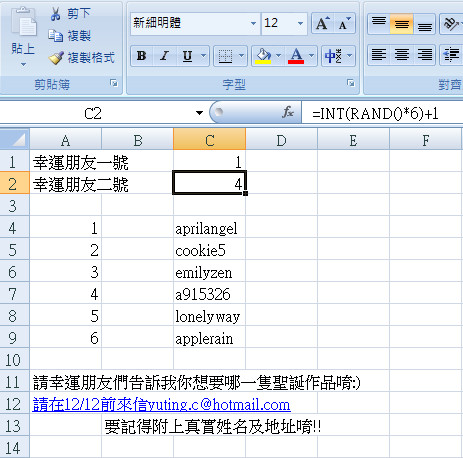463x458 pixels.
Task: Click the Paste (貼上) clipboard icon
Action: [23, 22]
